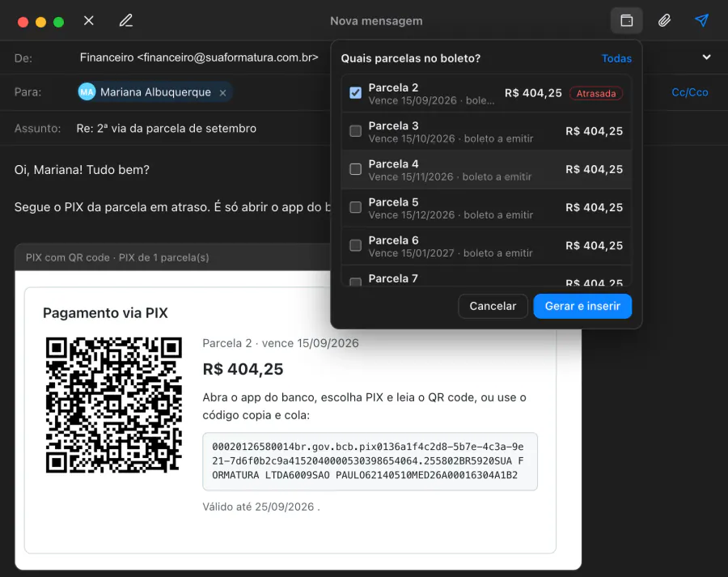Attach a file with the paperclip icon

pos(664,20)
